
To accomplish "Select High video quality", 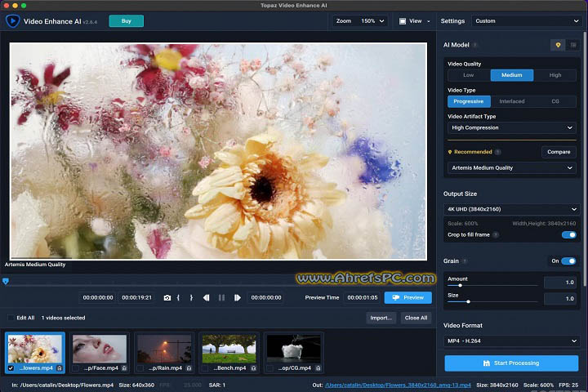I will tap(555, 75).
